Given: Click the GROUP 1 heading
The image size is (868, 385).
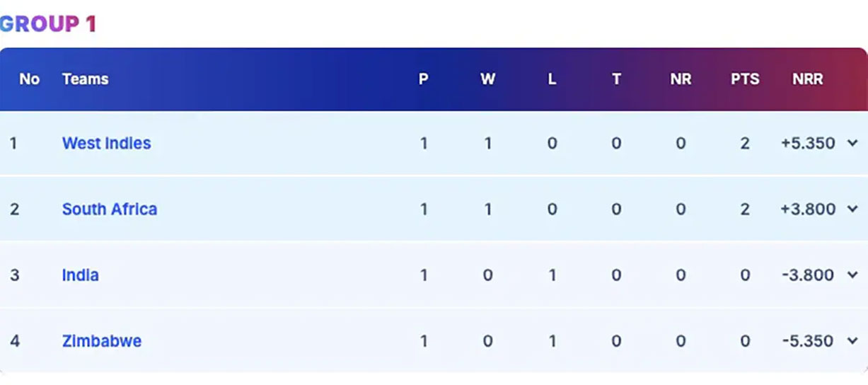Looking at the screenshot, I should click(x=47, y=24).
